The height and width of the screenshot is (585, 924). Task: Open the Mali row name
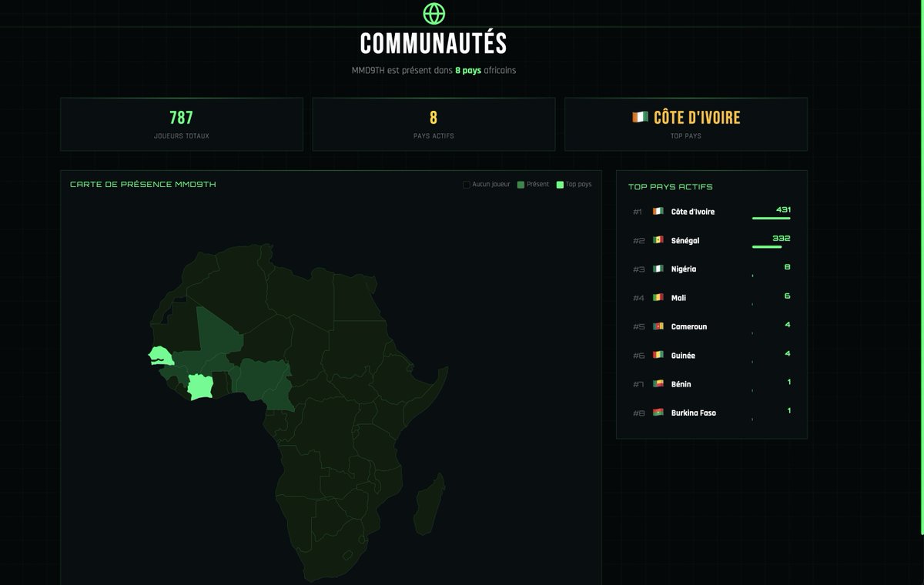point(678,298)
